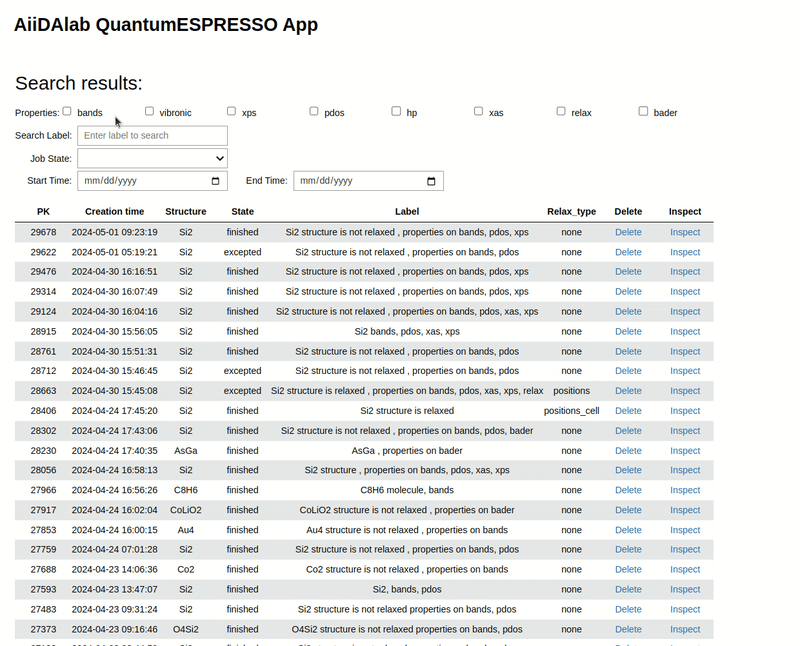
Task: Toggle the pdos property checkbox
Action: tap(314, 111)
